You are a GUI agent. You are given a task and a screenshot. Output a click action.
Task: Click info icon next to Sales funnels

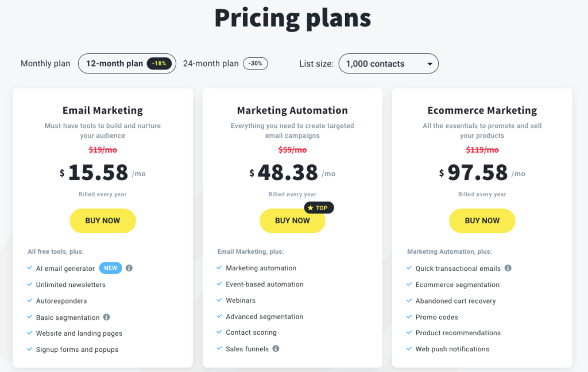point(276,348)
